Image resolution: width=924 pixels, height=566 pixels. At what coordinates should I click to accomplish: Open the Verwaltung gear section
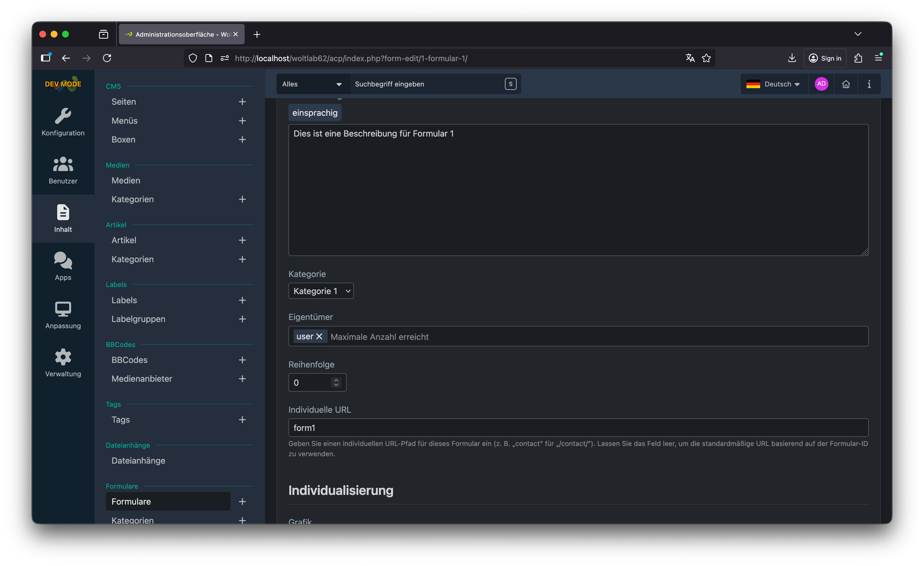63,363
